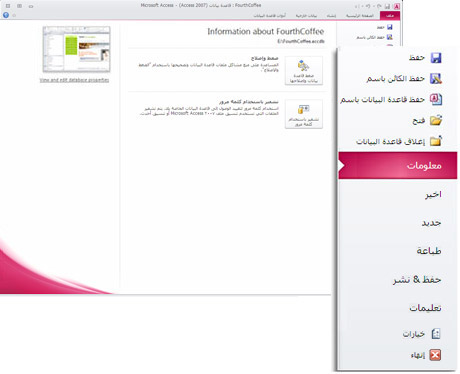Click the Save Database As (حفظ قاعدة البيانات باسم) icon
The height and width of the screenshot is (374, 460).
pyautogui.click(x=436, y=99)
